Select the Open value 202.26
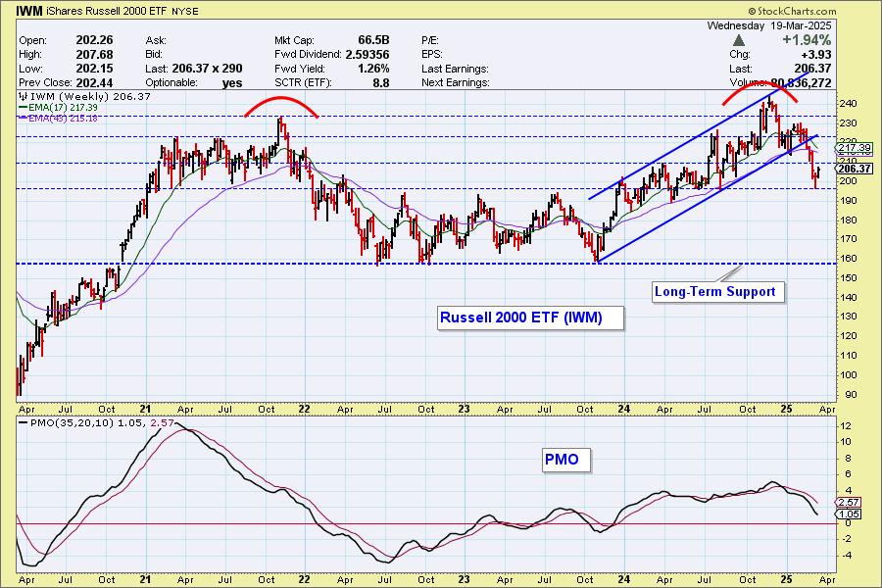The height and width of the screenshot is (588, 882). [x=94, y=40]
